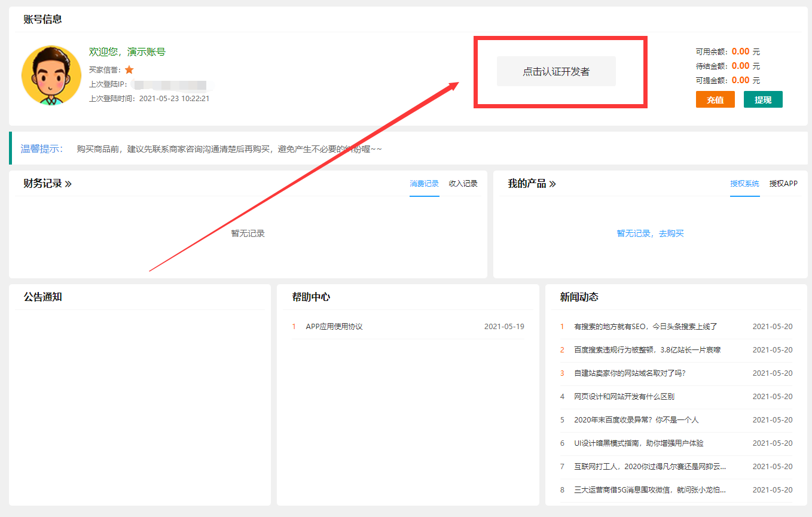This screenshot has height=517, width=812.
Task: Open article 网页设计和网站开发有什么区别
Action: (624, 397)
